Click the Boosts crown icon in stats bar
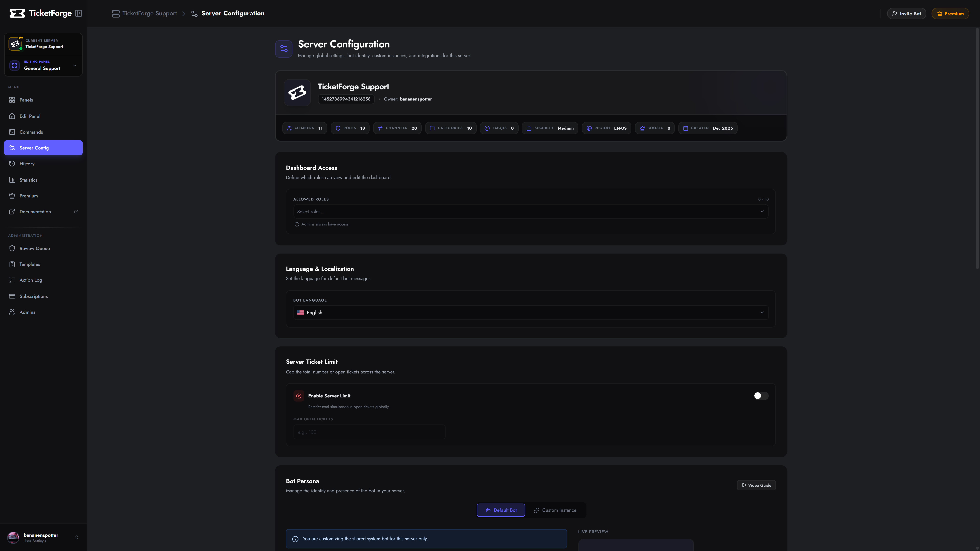Viewport: 980px width, 551px height. point(642,128)
